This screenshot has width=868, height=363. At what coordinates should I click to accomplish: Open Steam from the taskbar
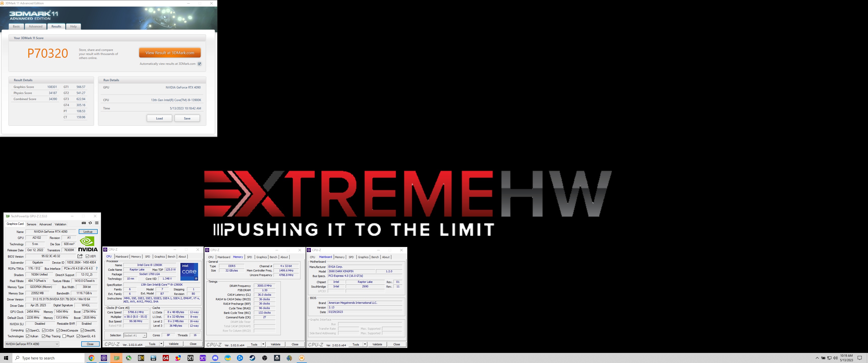pyautogui.click(x=252, y=358)
